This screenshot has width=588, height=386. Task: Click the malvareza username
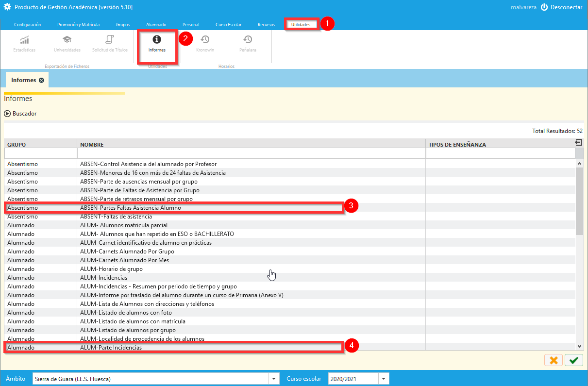[523, 7]
